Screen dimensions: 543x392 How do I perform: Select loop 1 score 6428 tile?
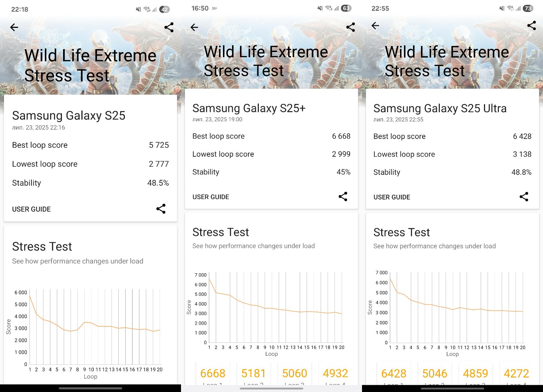(394, 374)
